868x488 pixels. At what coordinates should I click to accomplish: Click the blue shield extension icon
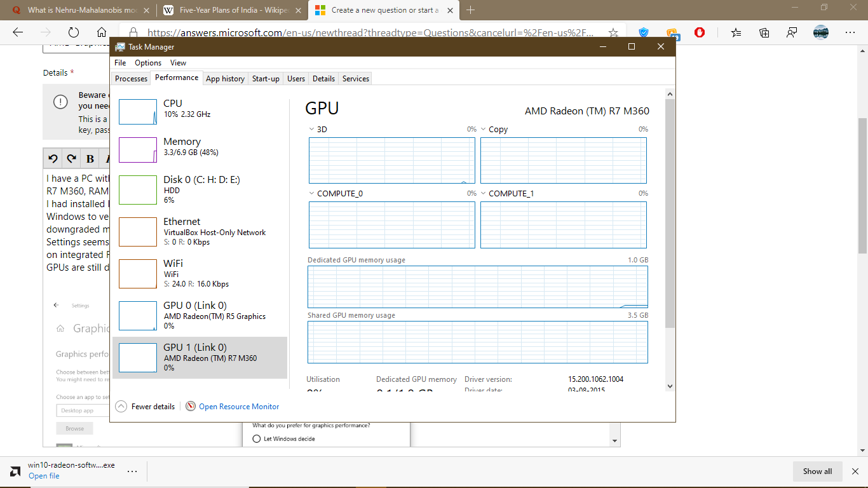coord(644,32)
